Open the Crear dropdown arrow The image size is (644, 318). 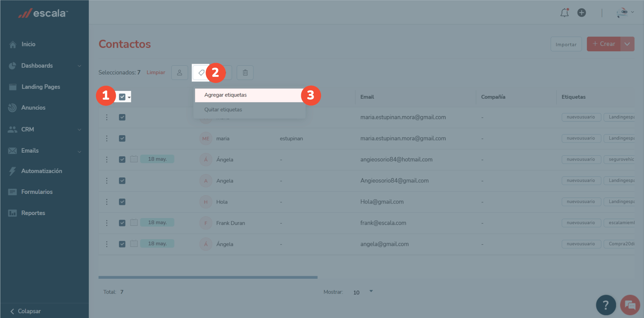coord(627,44)
